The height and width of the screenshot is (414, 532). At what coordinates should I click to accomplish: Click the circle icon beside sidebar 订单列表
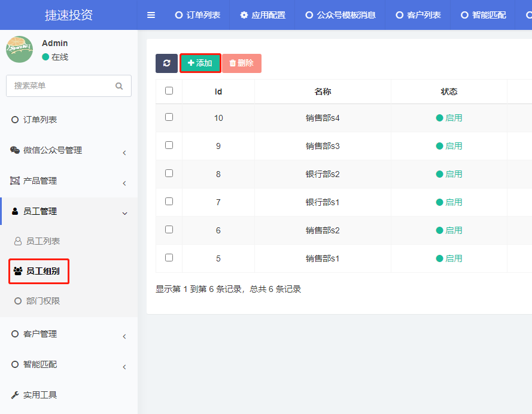pos(15,120)
